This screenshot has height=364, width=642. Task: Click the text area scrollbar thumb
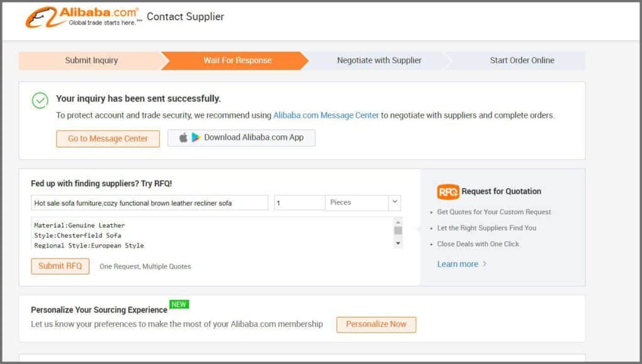398,231
